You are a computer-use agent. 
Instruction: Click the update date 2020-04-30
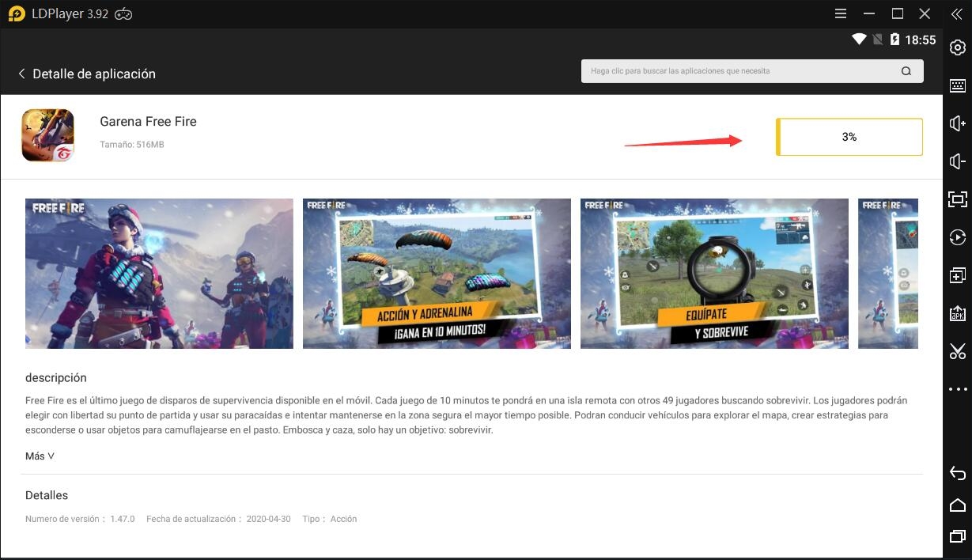click(x=268, y=519)
